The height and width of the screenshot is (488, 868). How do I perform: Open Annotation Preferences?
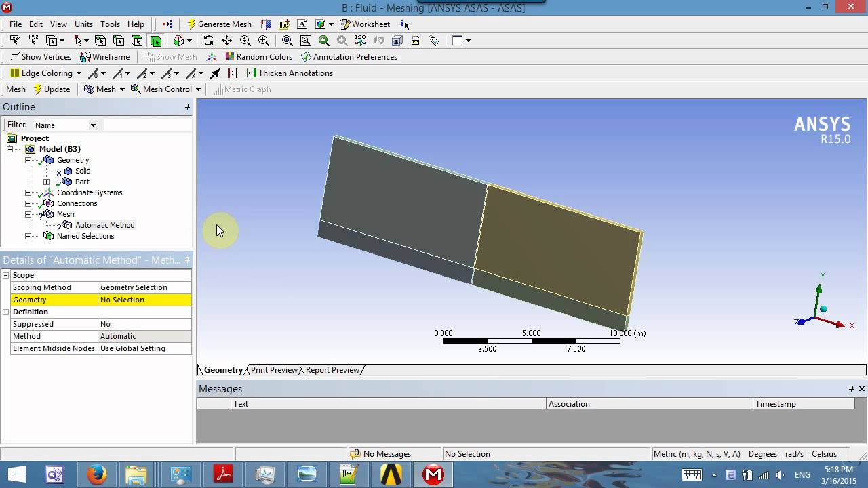click(x=349, y=57)
